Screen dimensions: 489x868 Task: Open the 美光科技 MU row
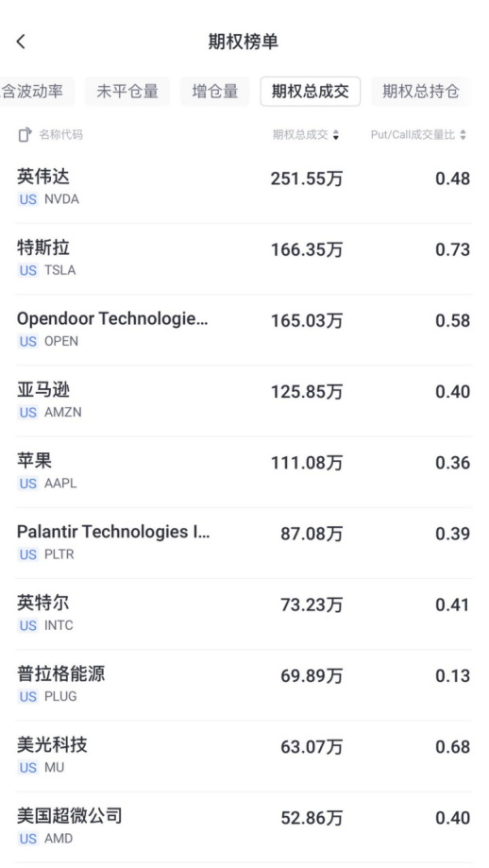244,757
